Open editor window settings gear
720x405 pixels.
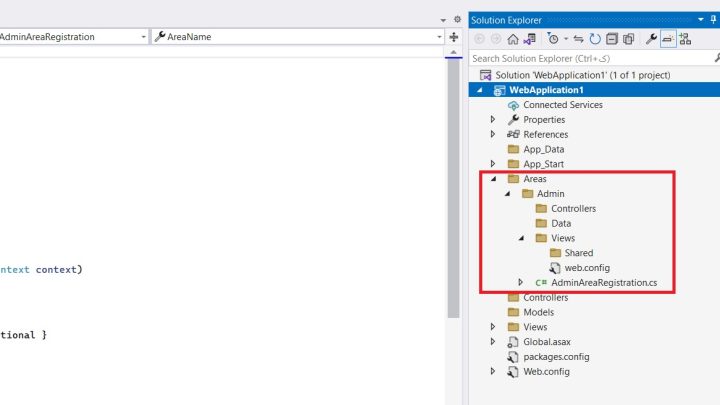click(457, 19)
